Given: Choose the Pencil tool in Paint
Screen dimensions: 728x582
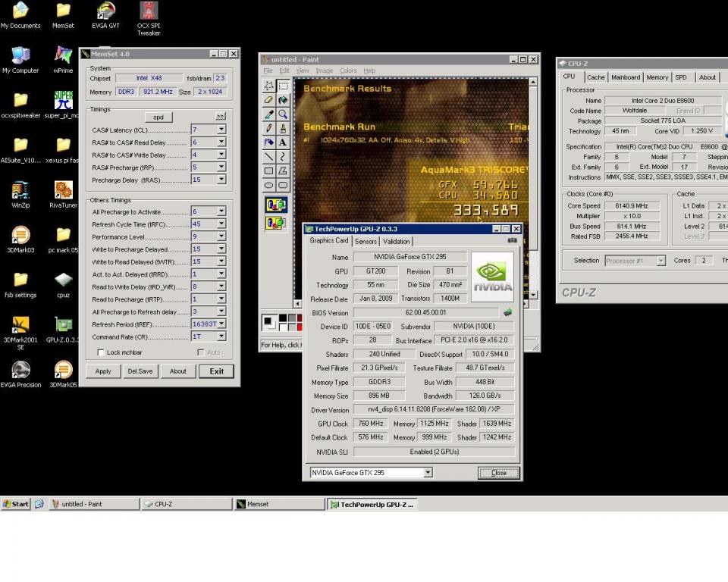Looking at the screenshot, I should (x=268, y=128).
